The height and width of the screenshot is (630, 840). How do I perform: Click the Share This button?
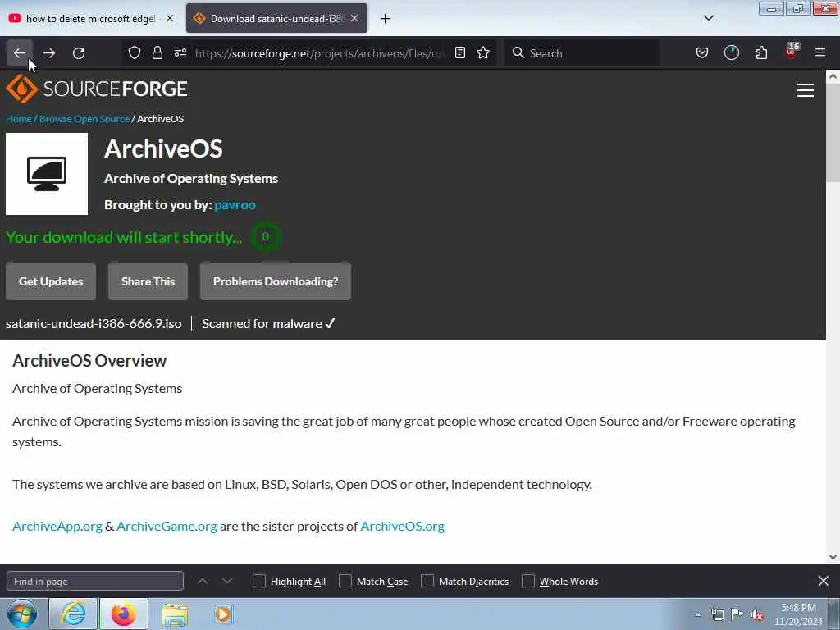pyautogui.click(x=148, y=281)
